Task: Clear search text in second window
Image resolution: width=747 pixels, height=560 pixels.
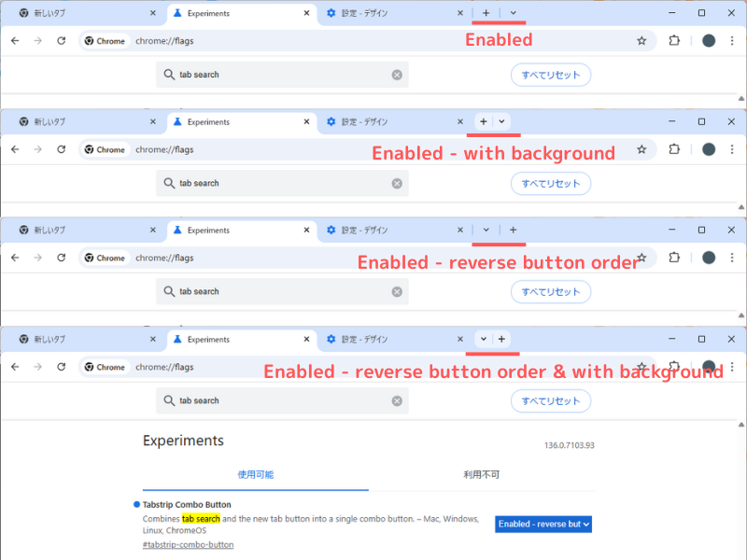Action: point(397,183)
